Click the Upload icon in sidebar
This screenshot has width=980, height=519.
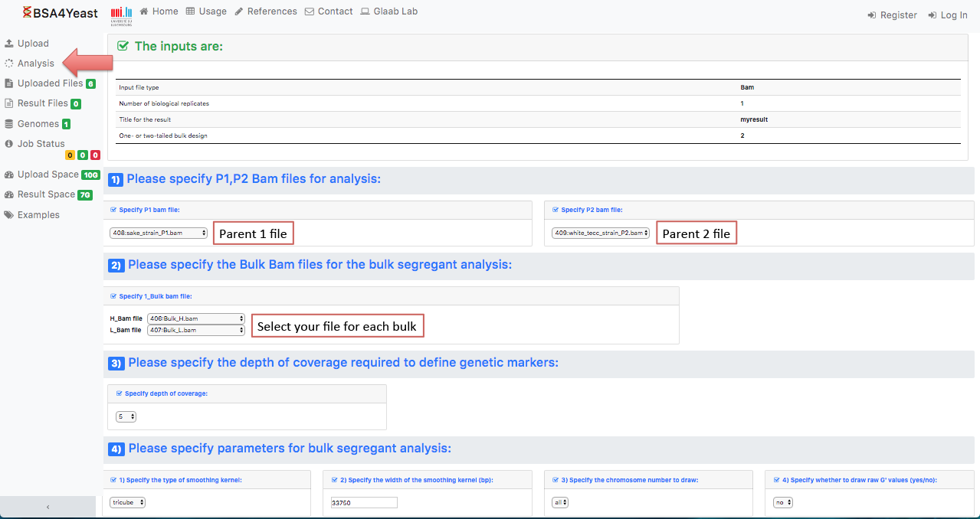(9, 44)
